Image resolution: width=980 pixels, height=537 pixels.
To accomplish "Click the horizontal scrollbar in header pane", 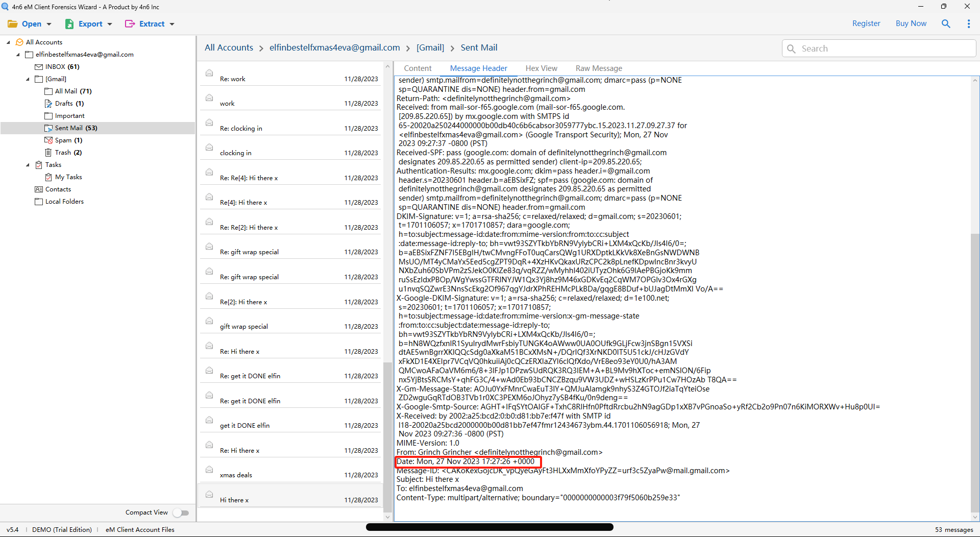I will [x=489, y=527].
